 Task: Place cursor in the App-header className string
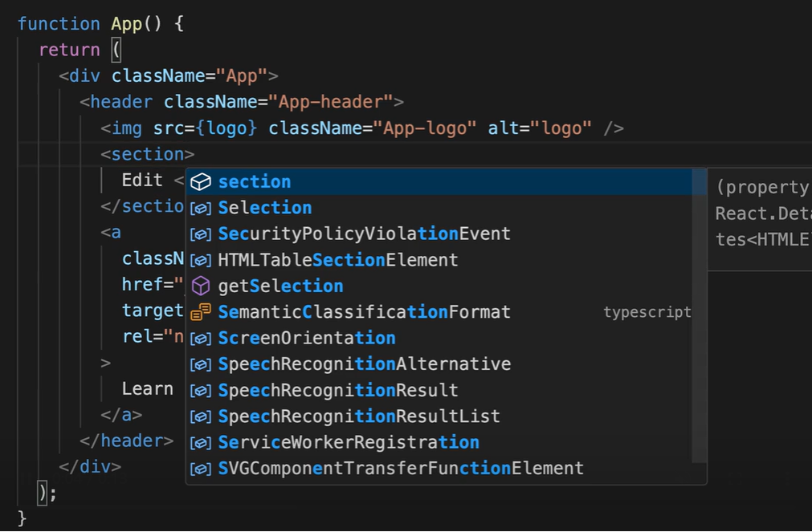[x=330, y=102]
